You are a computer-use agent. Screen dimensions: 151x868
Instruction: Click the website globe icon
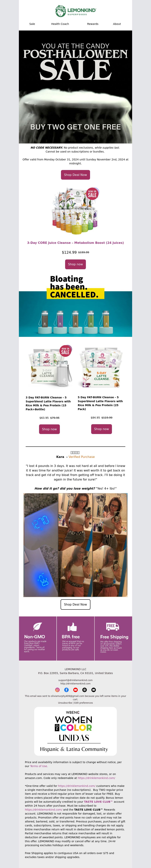pyautogui.click(x=85, y=690)
